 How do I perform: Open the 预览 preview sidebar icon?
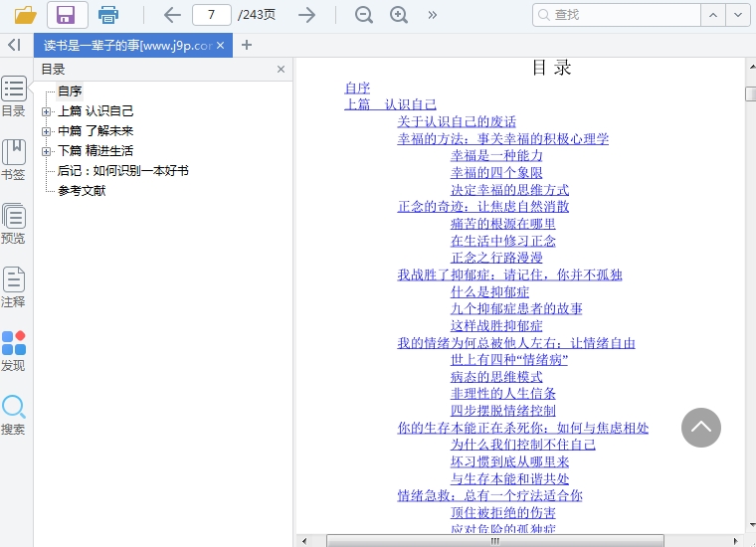point(14,224)
